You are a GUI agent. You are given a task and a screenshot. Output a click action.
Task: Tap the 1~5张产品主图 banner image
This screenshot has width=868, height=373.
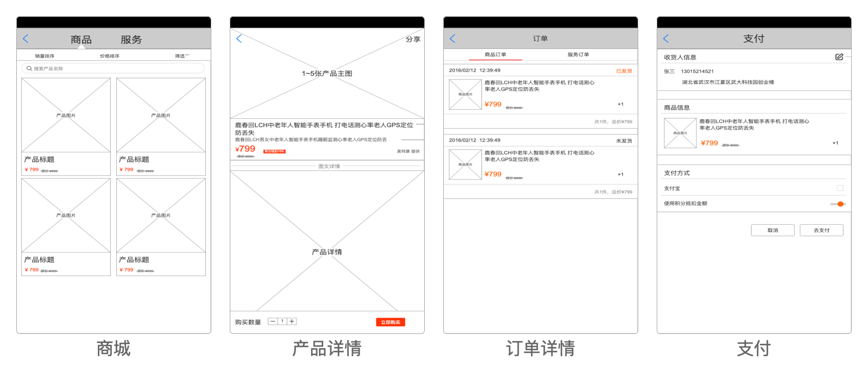point(327,73)
